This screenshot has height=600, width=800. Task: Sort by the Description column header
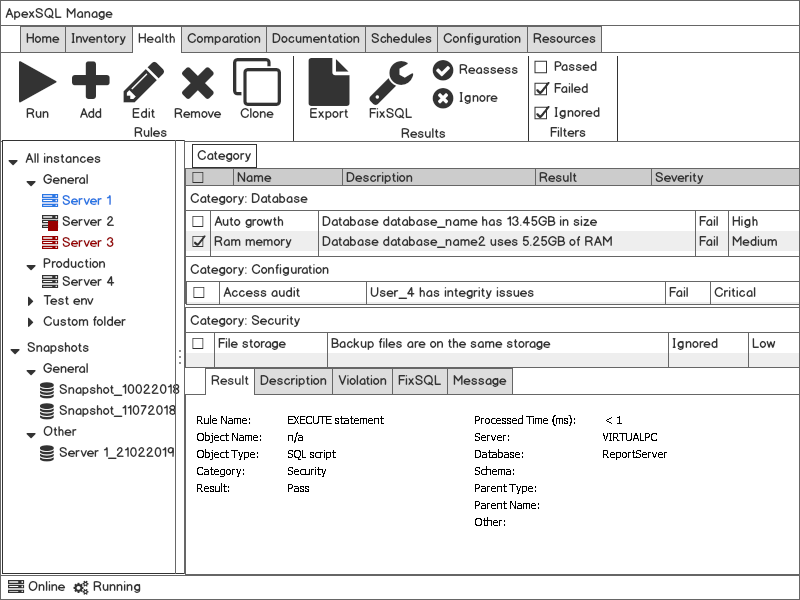439,178
